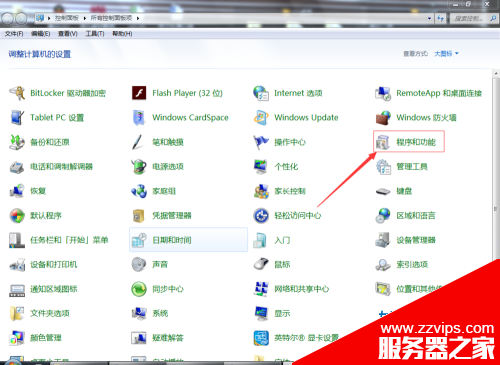Click the vertical scrollbar up arrow
Image resolution: width=500 pixels, height=365 pixels.
click(x=496, y=73)
